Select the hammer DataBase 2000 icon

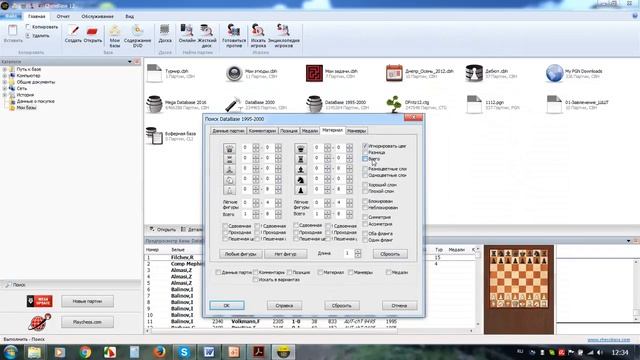[x=234, y=104]
